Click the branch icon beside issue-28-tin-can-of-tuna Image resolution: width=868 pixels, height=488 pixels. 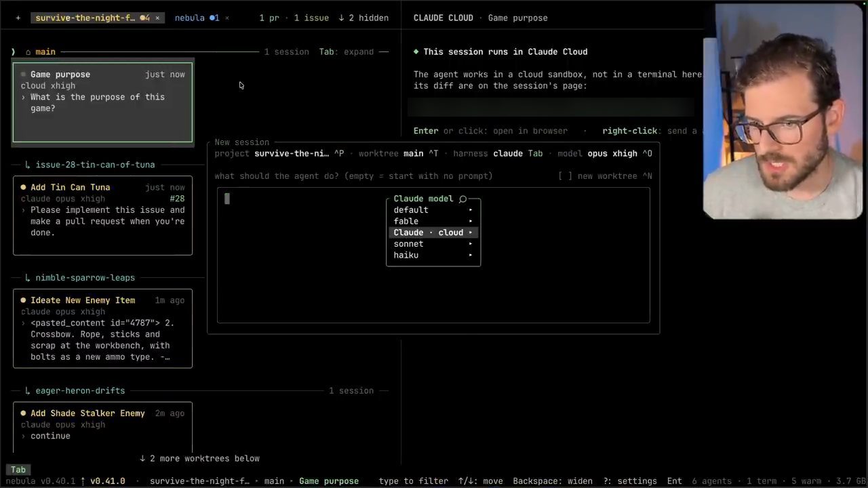click(x=28, y=165)
